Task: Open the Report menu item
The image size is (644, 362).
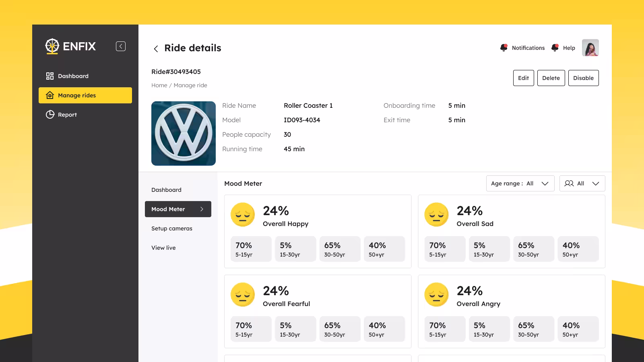Action: 85,115
